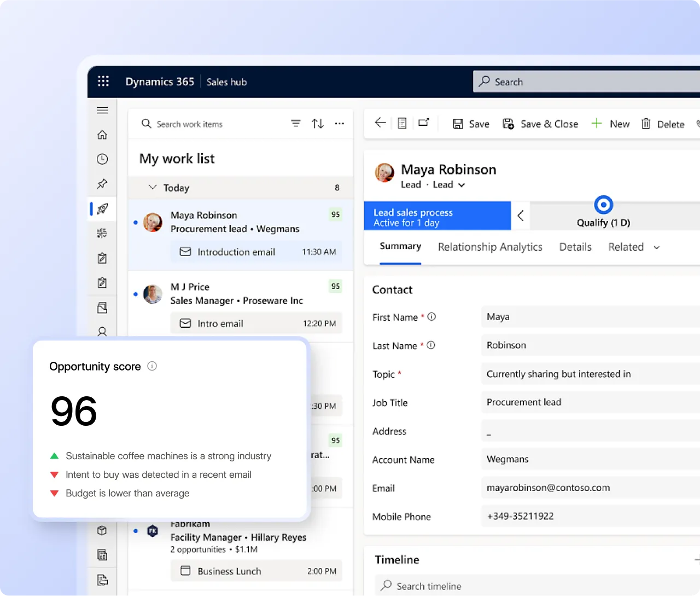Open the Business Lunch activity at 2:00 PM
700x596 pixels.
coord(256,571)
